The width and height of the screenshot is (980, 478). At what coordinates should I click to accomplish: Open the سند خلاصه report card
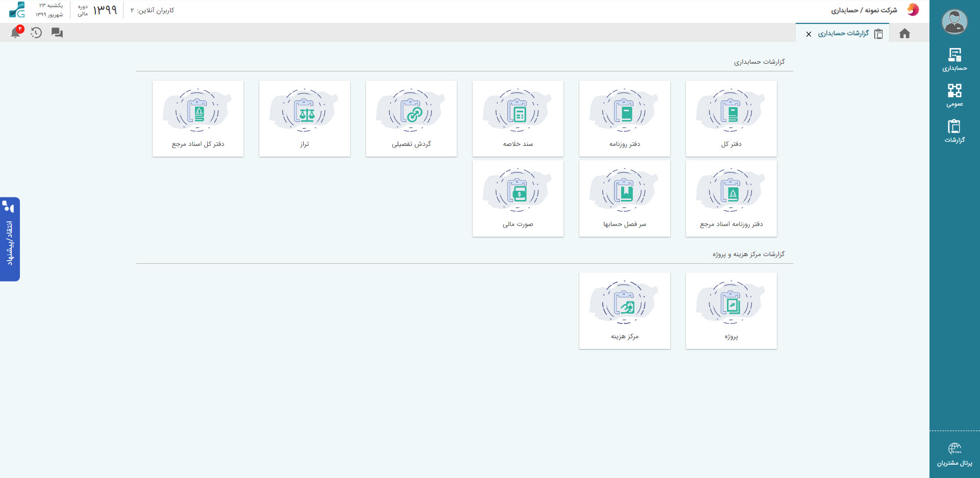point(518,118)
